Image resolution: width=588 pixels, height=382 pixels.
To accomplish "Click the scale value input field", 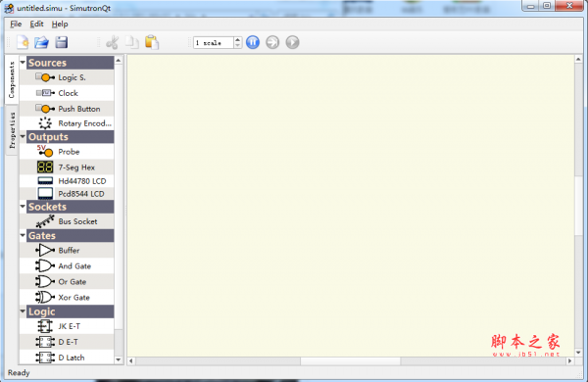I will pyautogui.click(x=214, y=43).
